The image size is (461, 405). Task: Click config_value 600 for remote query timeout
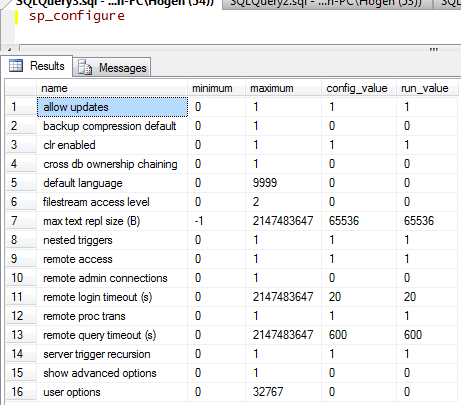pos(359,335)
